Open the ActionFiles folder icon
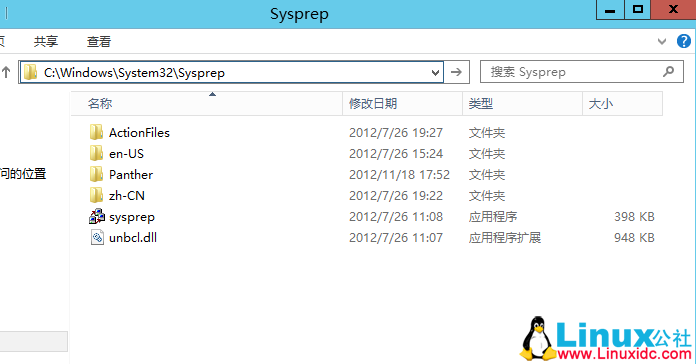 point(96,132)
